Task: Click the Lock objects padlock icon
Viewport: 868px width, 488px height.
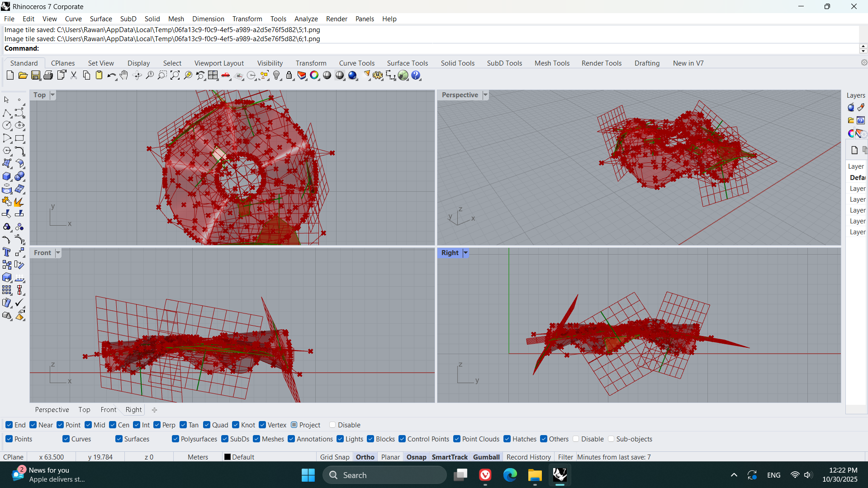Action: coord(289,76)
